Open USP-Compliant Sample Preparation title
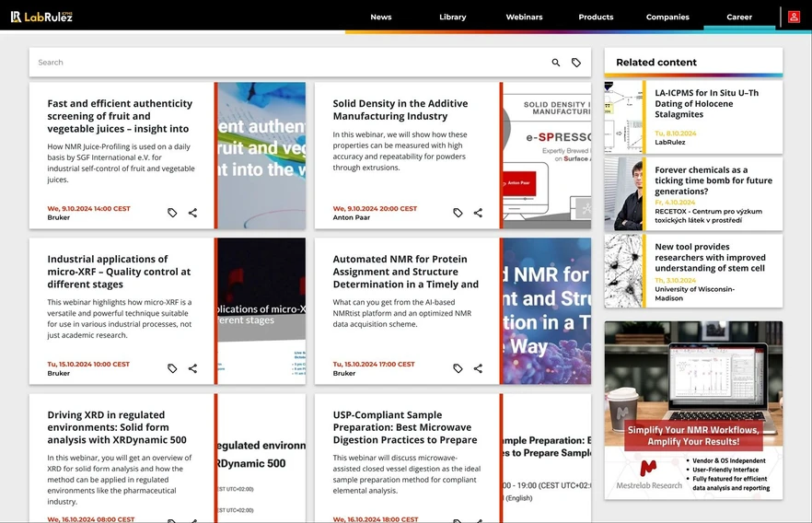 tap(405, 427)
